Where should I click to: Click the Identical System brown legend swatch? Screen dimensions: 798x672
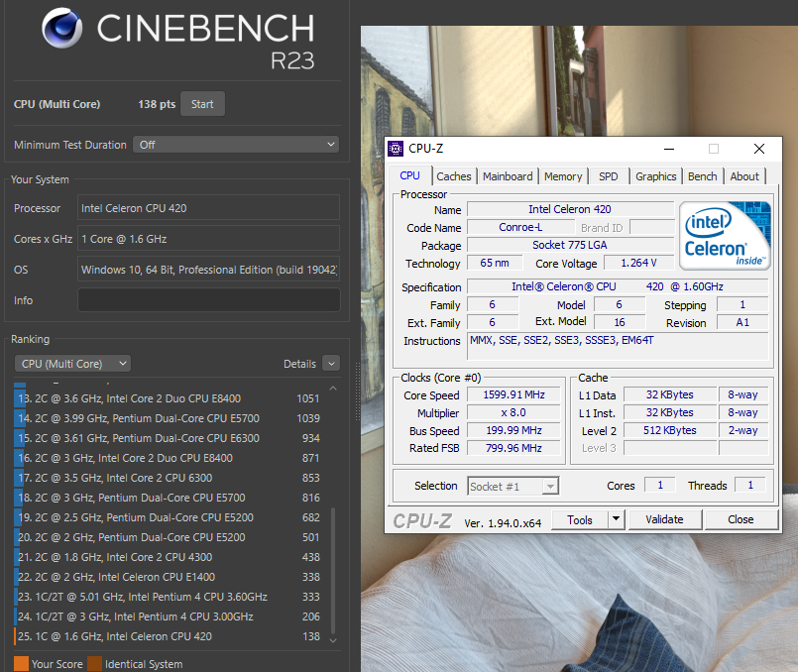(x=94, y=664)
